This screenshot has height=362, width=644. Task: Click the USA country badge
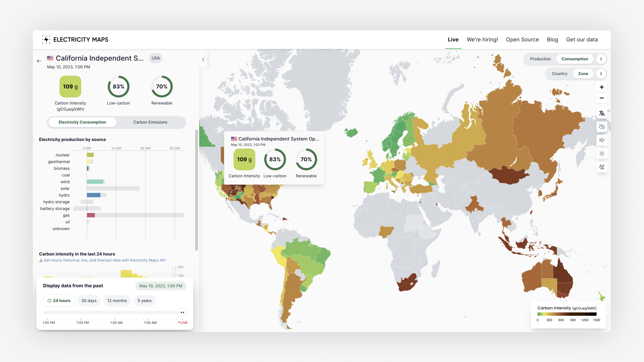click(155, 58)
